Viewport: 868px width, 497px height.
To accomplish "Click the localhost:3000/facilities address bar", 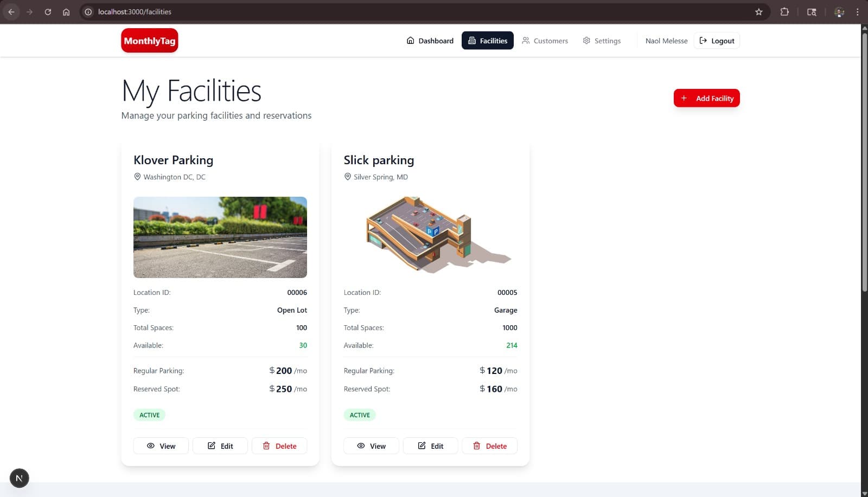I will point(425,12).
